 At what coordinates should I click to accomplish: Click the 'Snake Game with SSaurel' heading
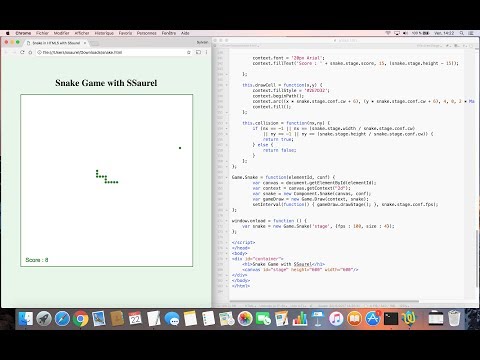click(106, 83)
